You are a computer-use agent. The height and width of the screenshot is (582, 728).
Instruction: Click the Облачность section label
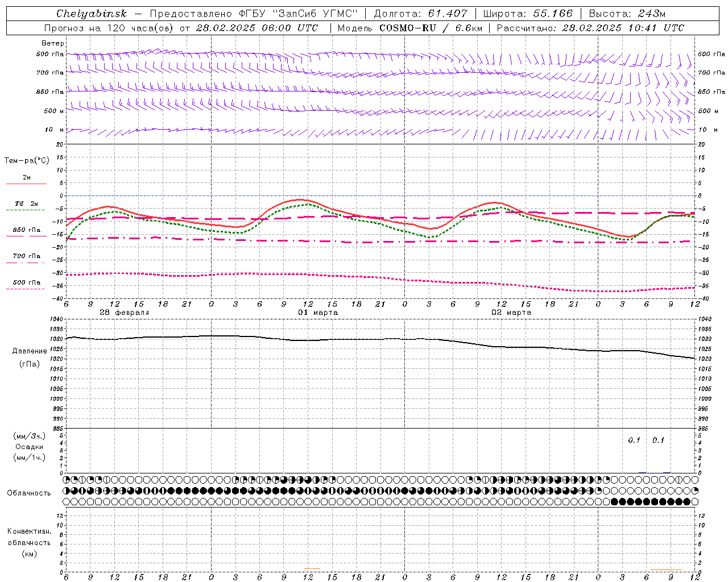29,493
